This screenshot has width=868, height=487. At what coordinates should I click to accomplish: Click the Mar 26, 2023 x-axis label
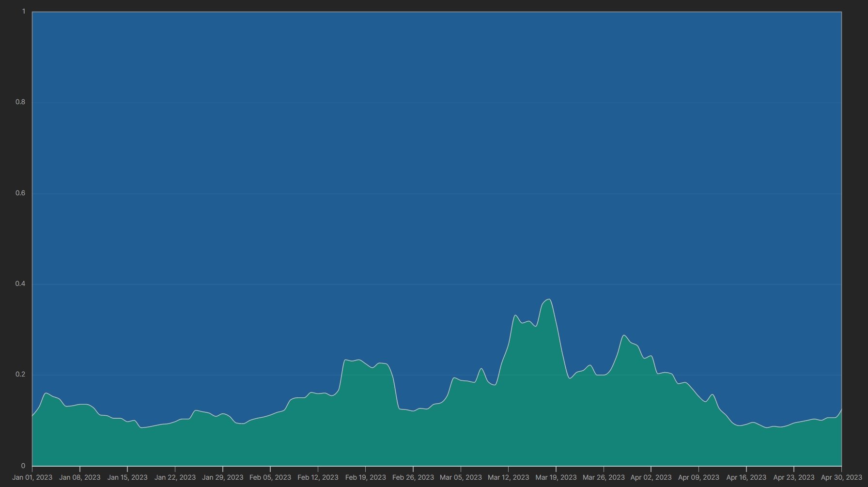pyautogui.click(x=603, y=477)
